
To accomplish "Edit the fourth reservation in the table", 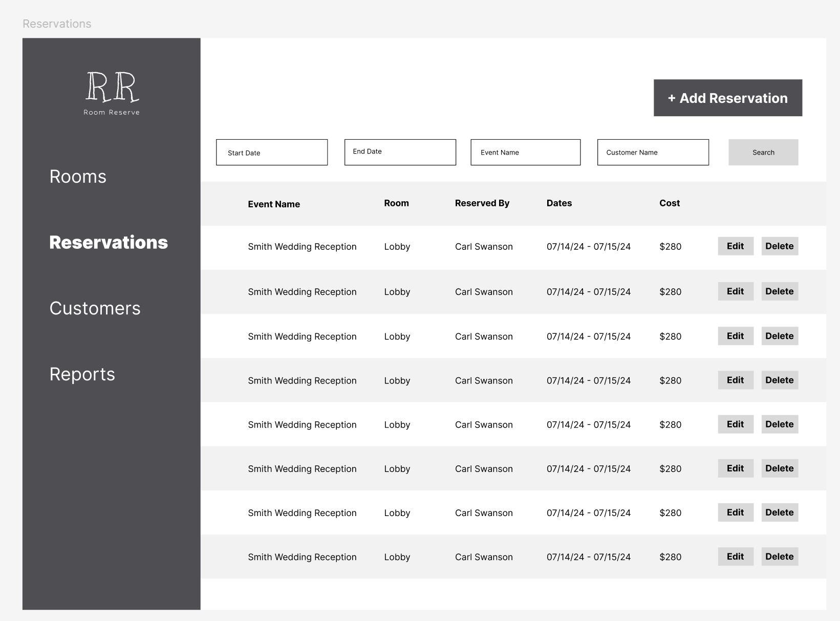I will (735, 380).
